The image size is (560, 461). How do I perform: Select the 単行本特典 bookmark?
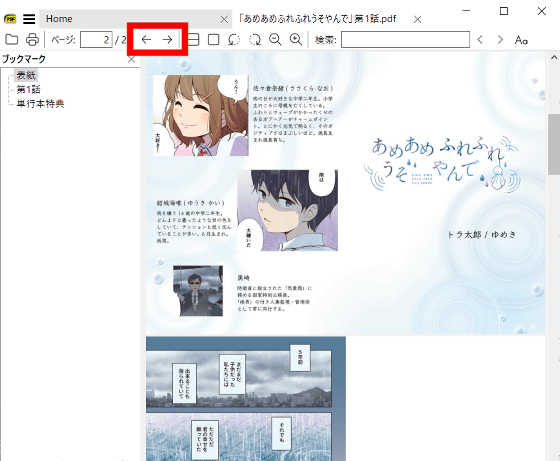pyautogui.click(x=40, y=104)
